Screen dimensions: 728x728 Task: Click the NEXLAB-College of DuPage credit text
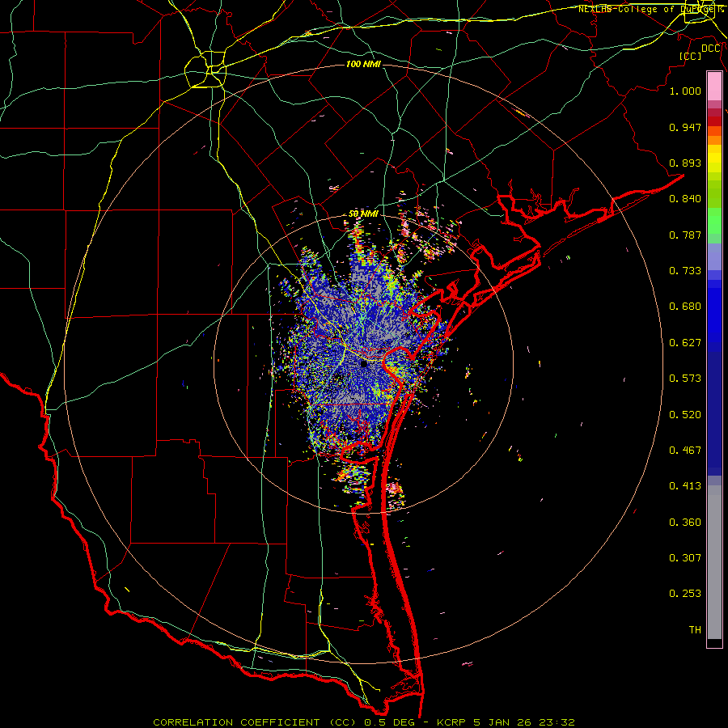[651, 9]
